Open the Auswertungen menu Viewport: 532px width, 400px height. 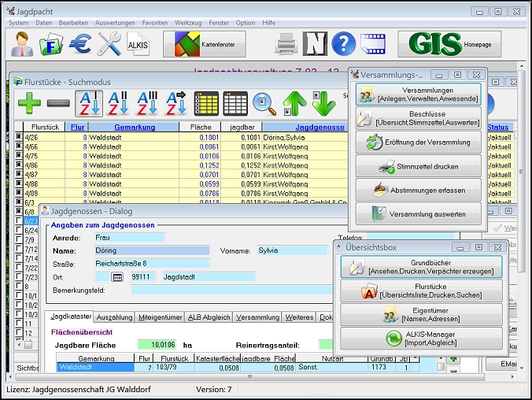[115, 23]
